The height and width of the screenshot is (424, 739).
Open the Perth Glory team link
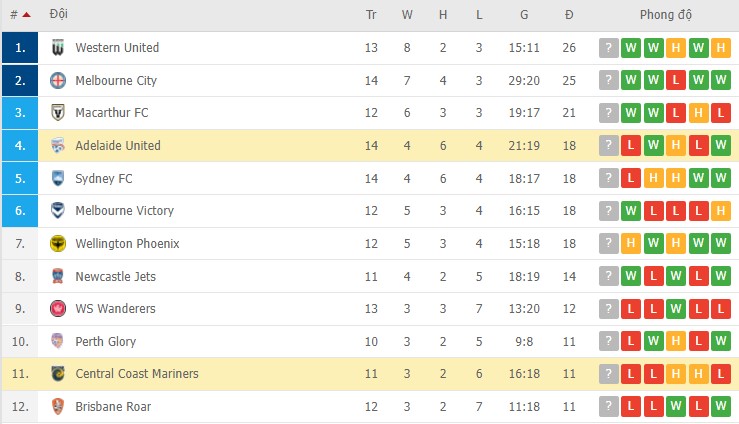coord(105,342)
